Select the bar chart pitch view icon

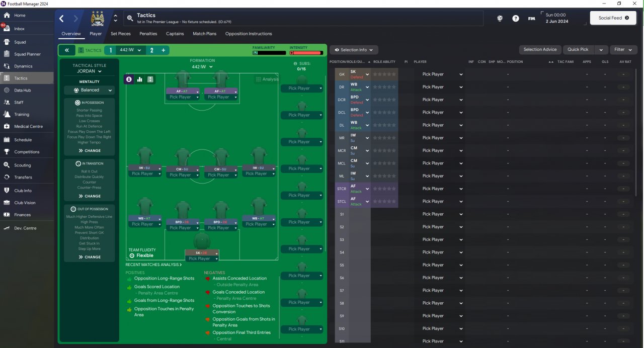(x=140, y=79)
